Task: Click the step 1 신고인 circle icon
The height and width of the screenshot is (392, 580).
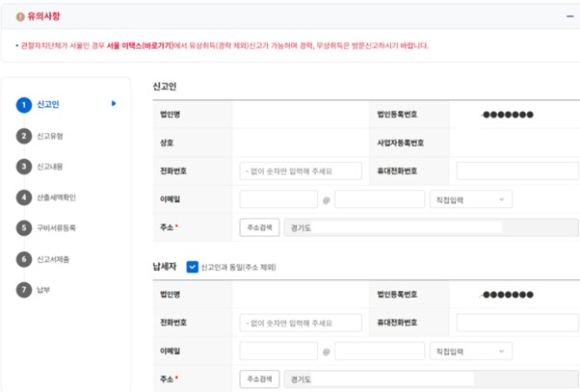Action: (24, 104)
